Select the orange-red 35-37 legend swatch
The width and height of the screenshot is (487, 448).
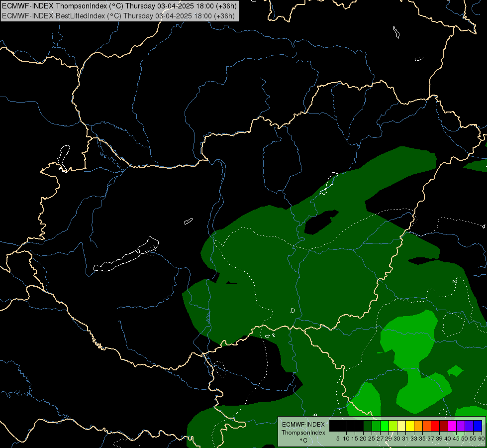click(x=427, y=426)
